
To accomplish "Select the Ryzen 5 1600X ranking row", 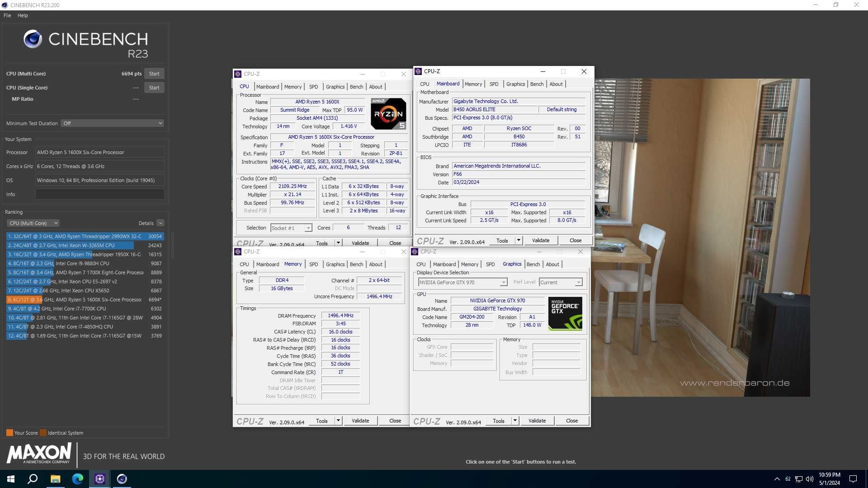I will [x=85, y=300].
